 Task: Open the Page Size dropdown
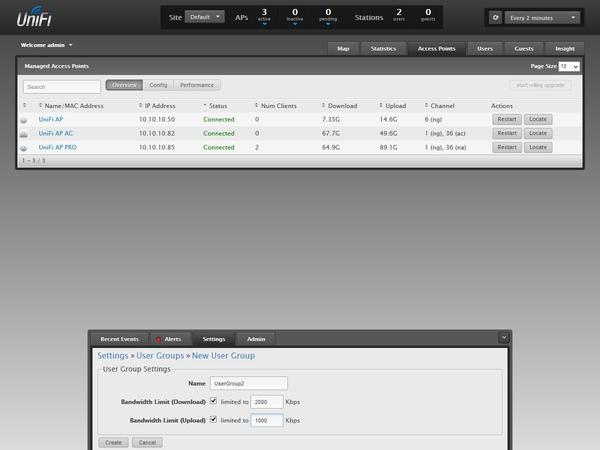click(x=569, y=66)
